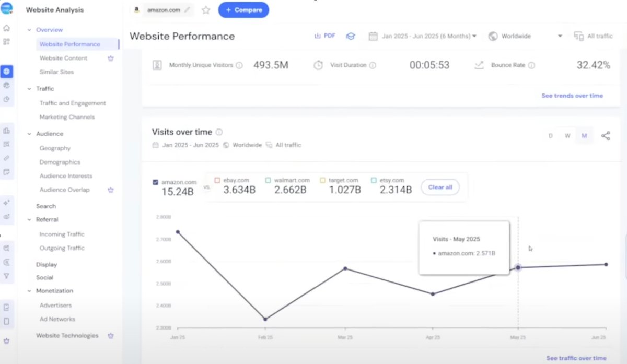Click the Apr 25 data point on chart
The width and height of the screenshot is (627, 364).
pos(433,294)
